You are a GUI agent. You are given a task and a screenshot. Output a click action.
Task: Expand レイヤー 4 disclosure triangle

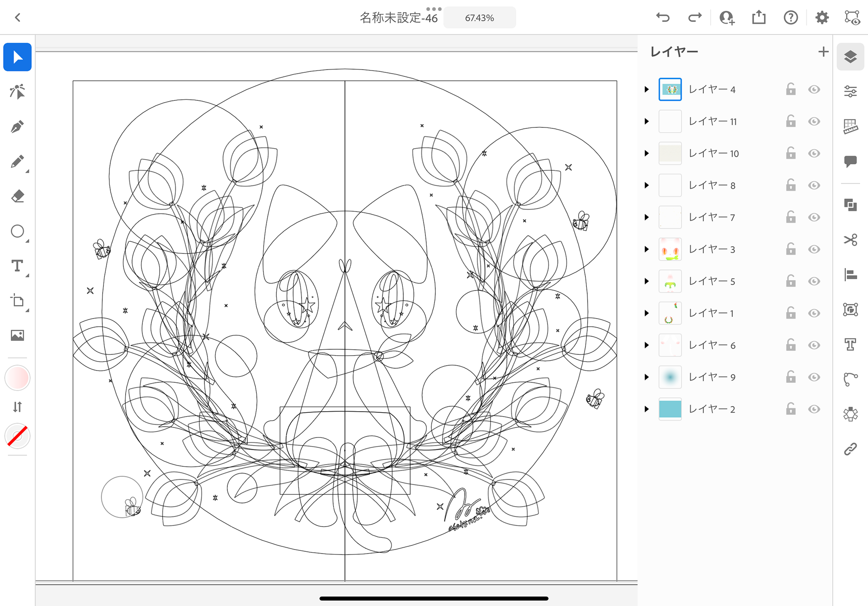coord(646,89)
